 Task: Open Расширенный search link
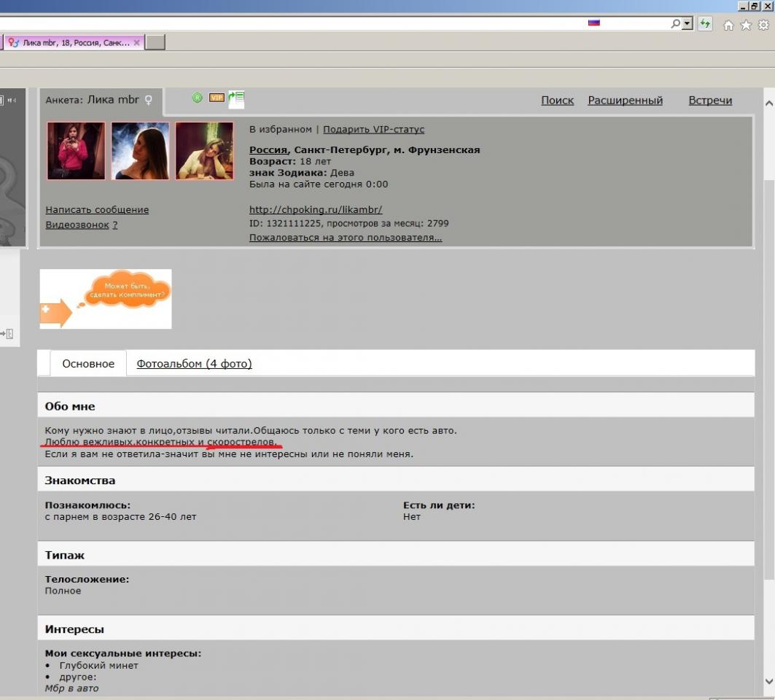click(625, 101)
